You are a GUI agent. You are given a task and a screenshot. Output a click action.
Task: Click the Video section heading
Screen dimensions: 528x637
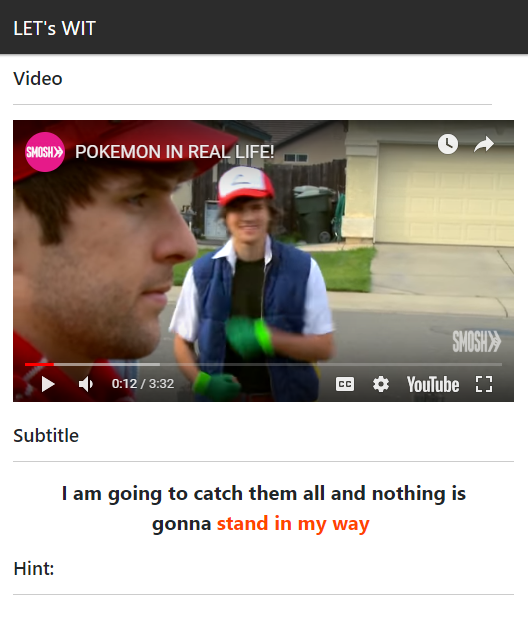[38, 78]
